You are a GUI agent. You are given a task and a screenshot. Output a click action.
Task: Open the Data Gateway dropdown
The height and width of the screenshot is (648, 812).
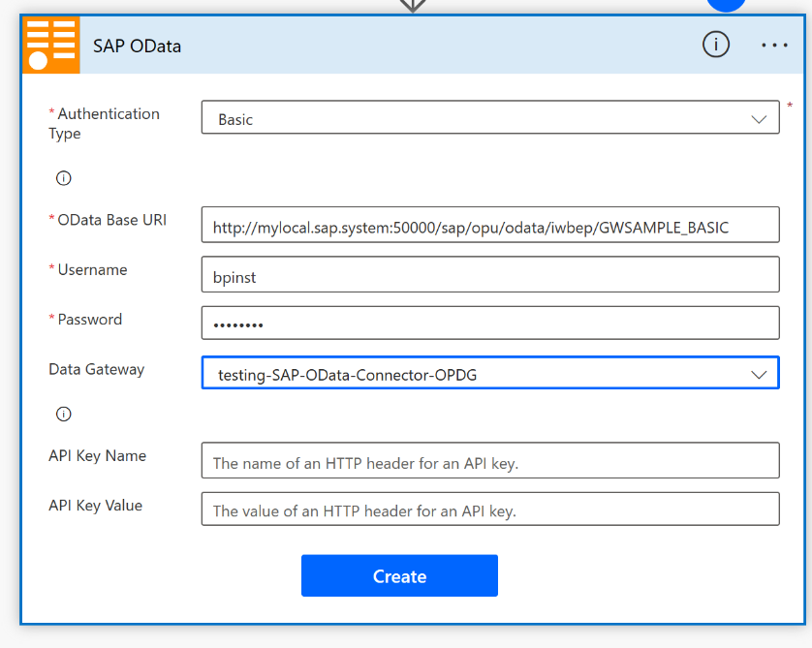click(475, 374)
